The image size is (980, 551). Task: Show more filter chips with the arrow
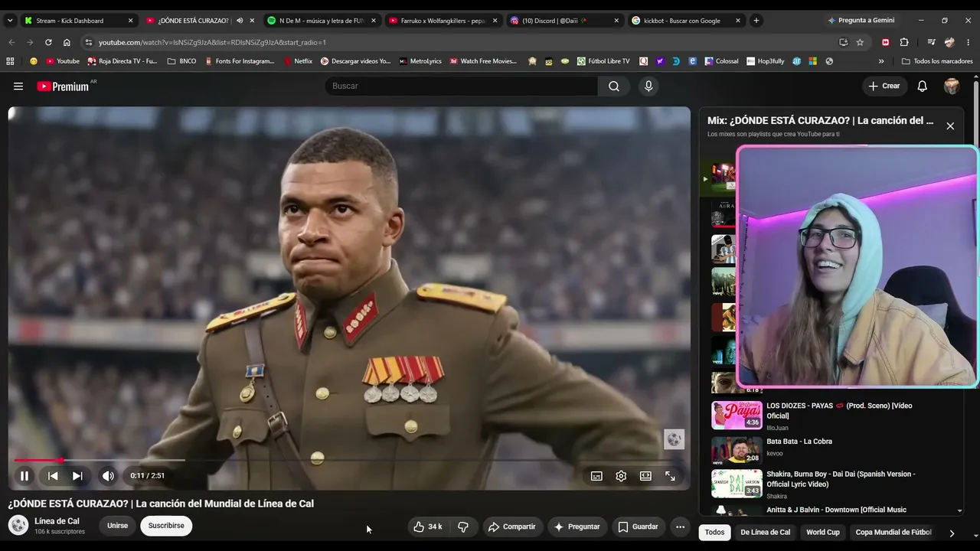(x=952, y=533)
